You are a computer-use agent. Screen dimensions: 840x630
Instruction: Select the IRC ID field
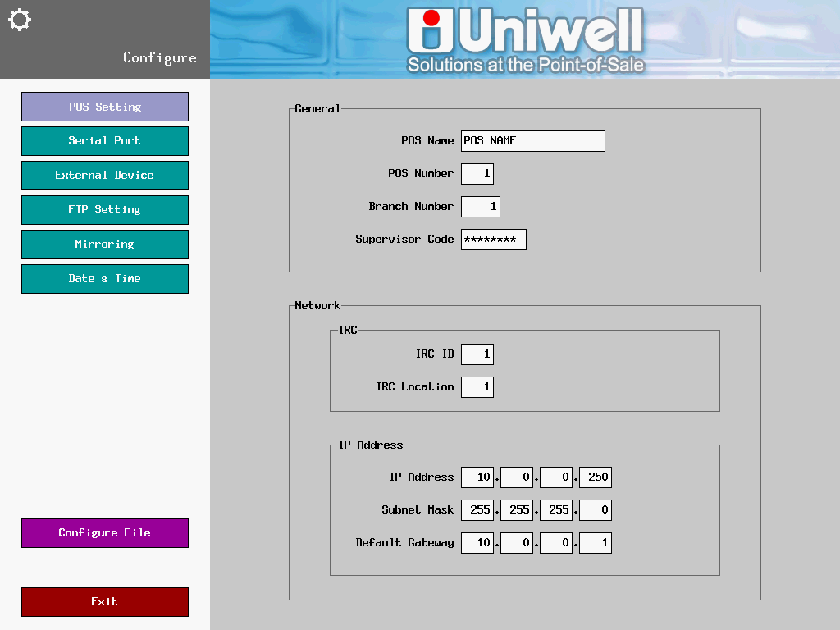(x=477, y=354)
